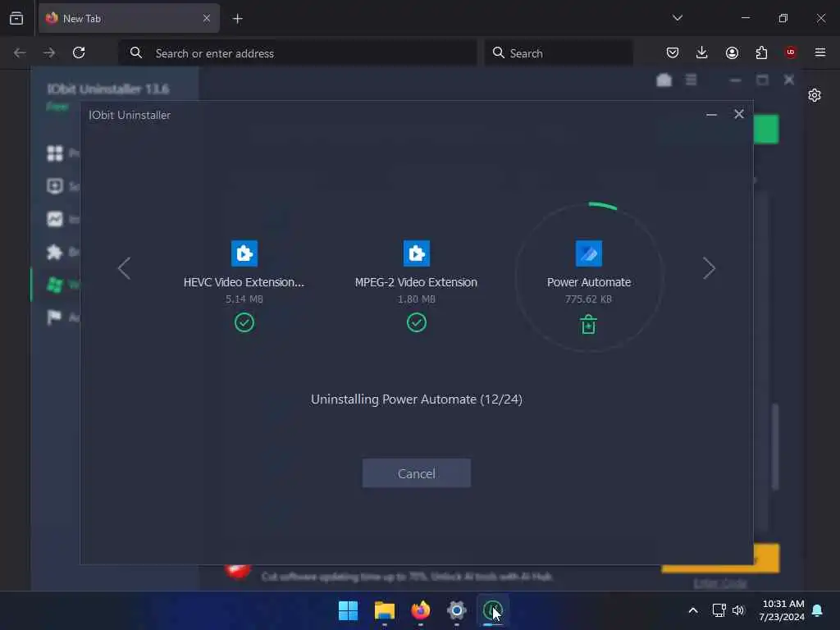Select Browser Extensions puzzle icon in IObit sidebar
Image resolution: width=840 pixels, height=630 pixels.
(x=55, y=252)
